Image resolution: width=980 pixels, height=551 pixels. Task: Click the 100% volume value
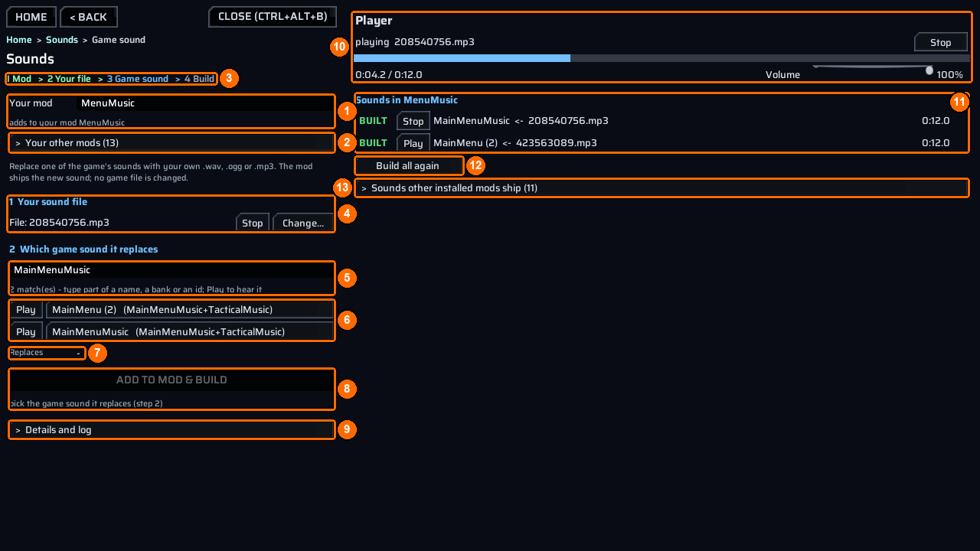tap(949, 75)
